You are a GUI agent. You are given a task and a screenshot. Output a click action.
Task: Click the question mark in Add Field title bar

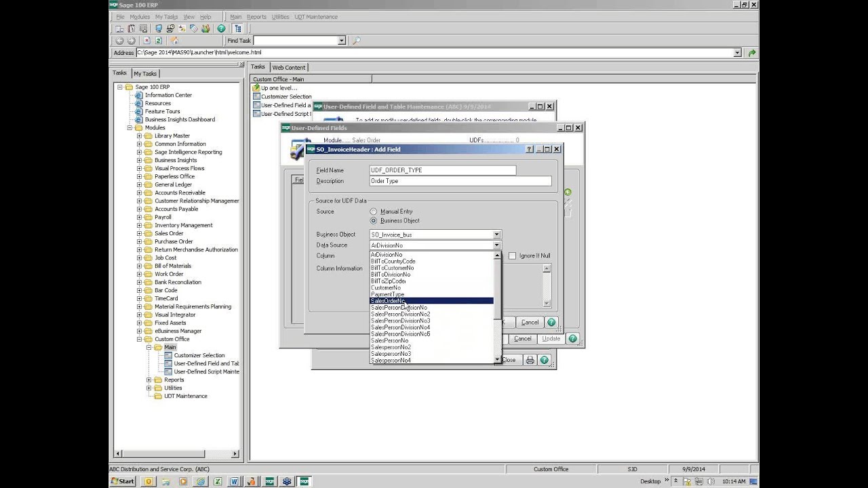click(x=530, y=149)
